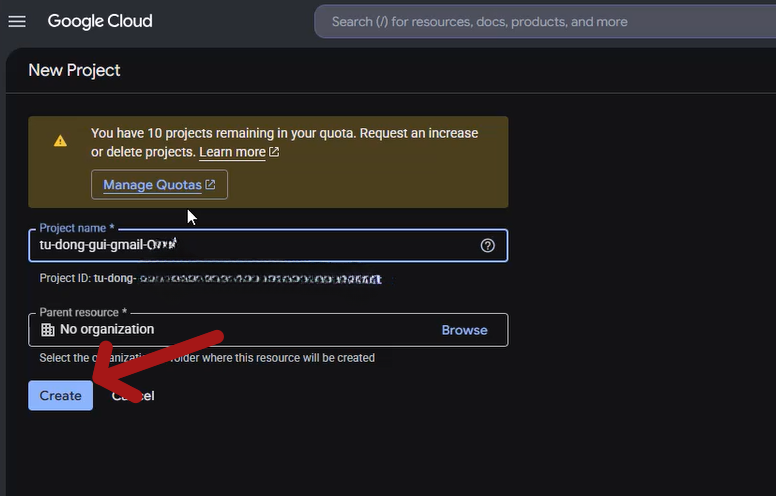Click the Cancel button
This screenshot has width=776, height=496.
(x=133, y=396)
